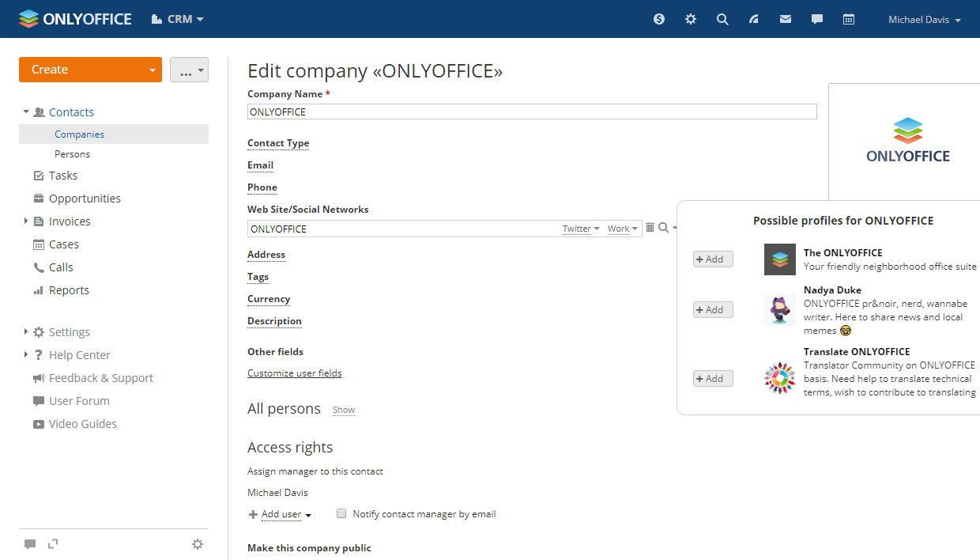This screenshot has width=980, height=560.
Task: Click Customize user fields link
Action: pyautogui.click(x=295, y=373)
